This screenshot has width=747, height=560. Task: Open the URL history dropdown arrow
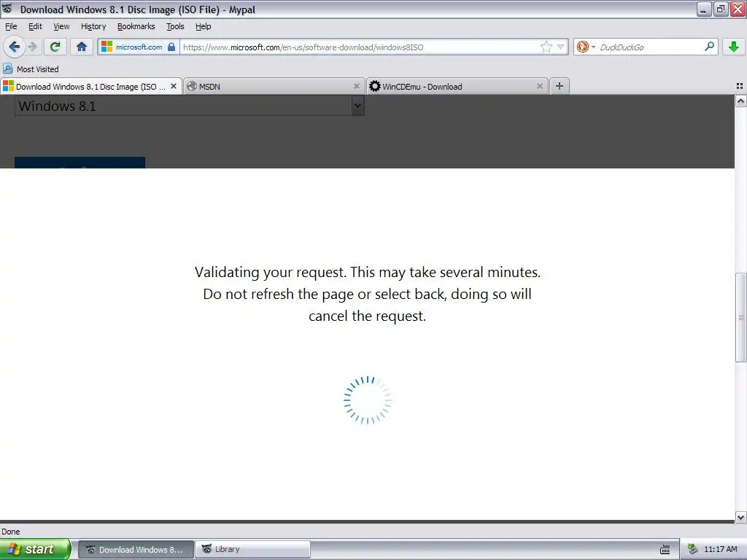click(x=561, y=47)
